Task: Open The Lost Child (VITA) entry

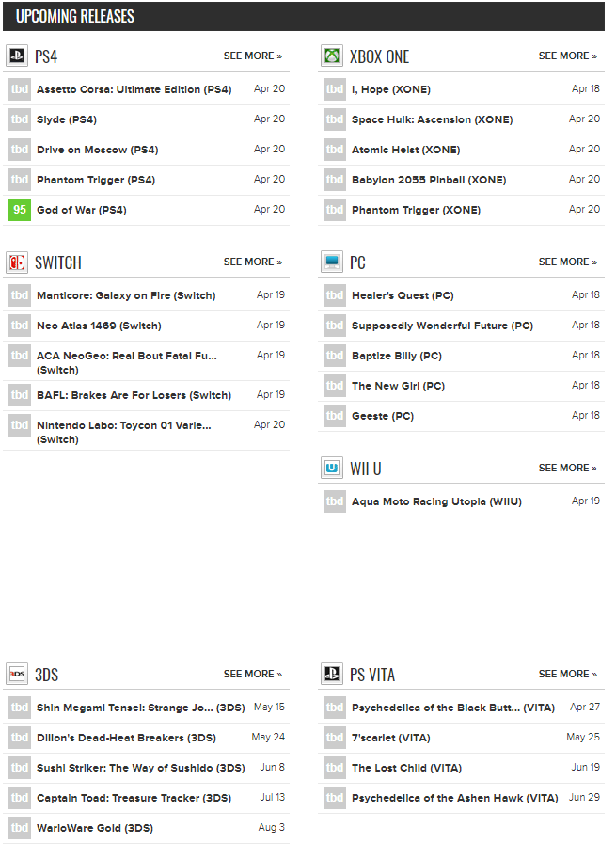Action: (406, 768)
